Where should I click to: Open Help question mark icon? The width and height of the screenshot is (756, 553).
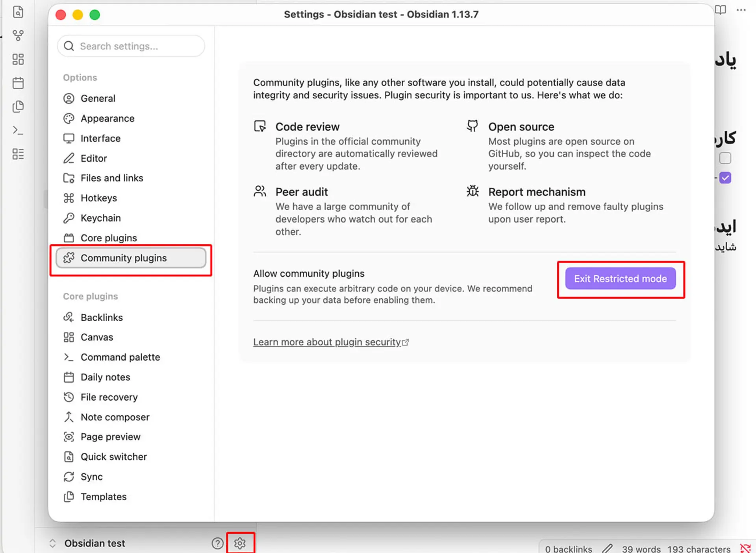[217, 543]
